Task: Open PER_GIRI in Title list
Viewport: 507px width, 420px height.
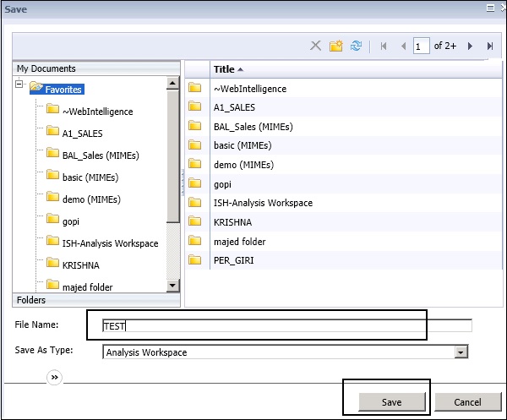Action: click(x=234, y=260)
